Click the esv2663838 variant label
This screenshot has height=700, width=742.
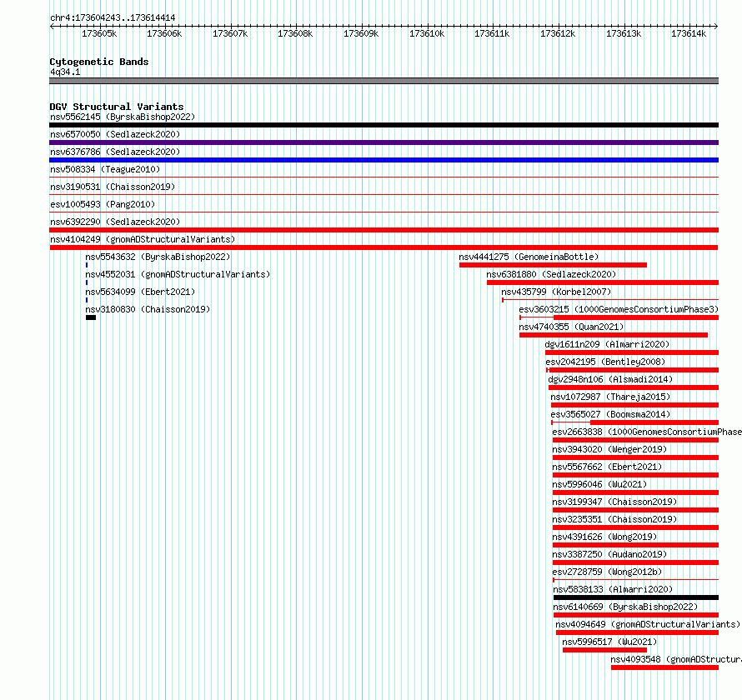pos(647,432)
